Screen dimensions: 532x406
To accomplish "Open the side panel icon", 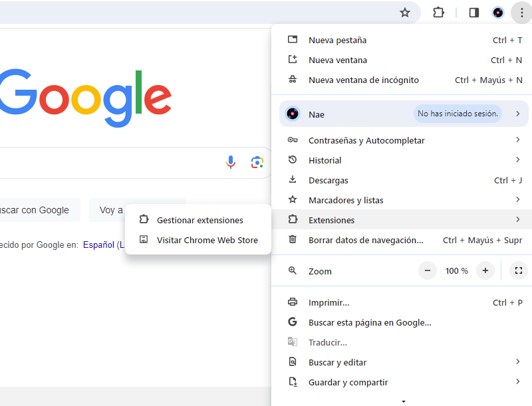I will pyautogui.click(x=473, y=12).
